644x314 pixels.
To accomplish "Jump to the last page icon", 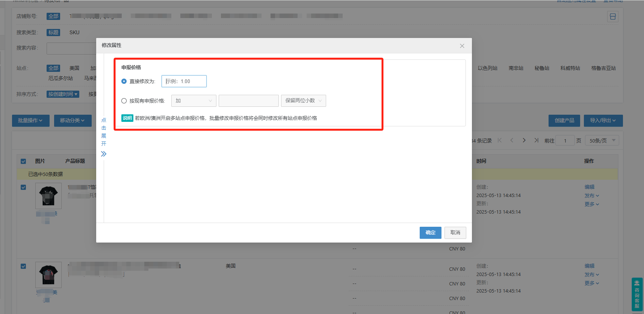I will coord(536,140).
